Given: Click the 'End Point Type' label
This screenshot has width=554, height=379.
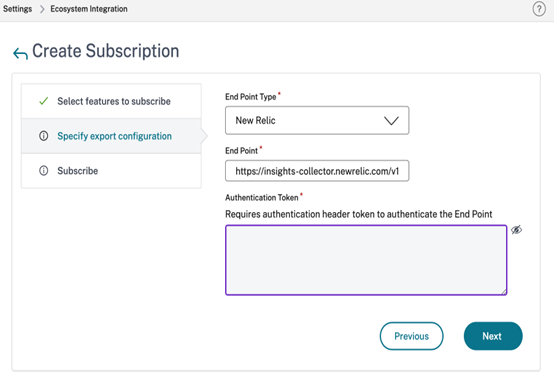Looking at the screenshot, I should point(251,97).
